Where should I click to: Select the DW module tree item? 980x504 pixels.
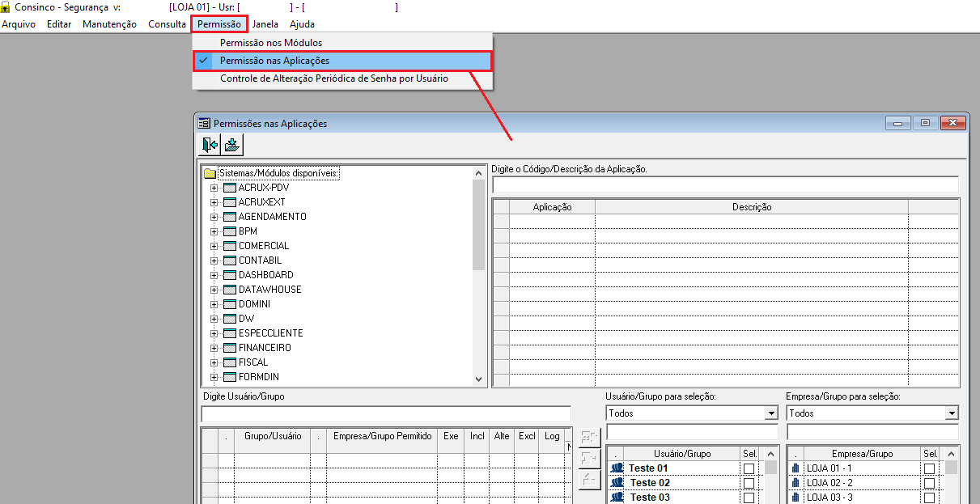click(x=246, y=319)
